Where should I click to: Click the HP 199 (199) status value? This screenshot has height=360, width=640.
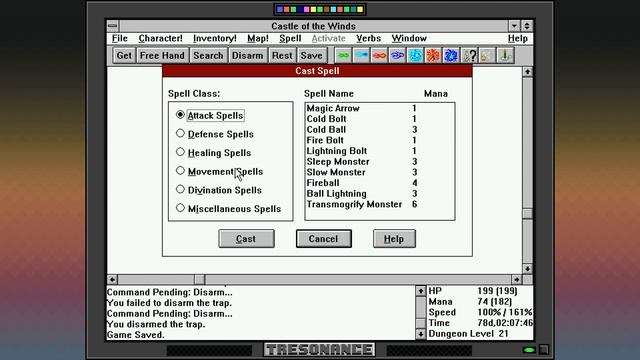tap(497, 291)
